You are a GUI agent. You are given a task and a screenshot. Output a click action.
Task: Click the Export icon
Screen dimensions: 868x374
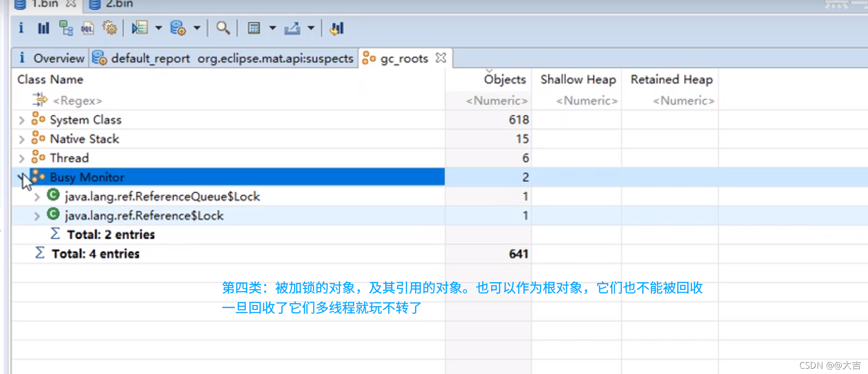coord(292,29)
